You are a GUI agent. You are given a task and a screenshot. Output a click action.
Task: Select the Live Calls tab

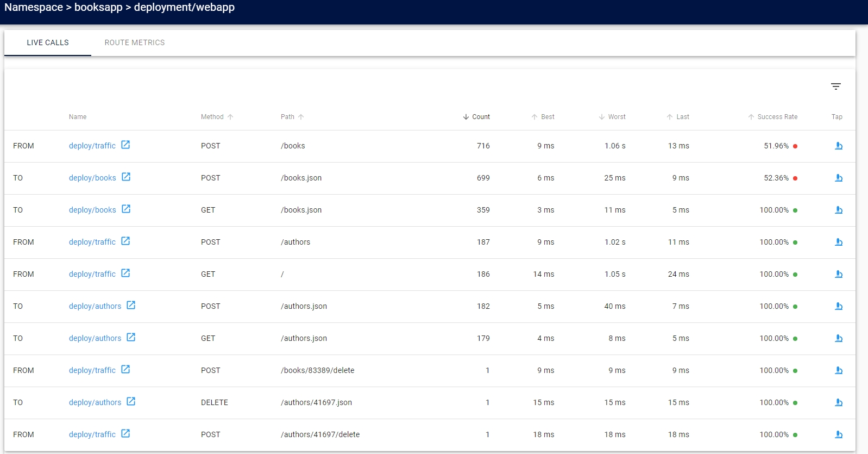48,42
